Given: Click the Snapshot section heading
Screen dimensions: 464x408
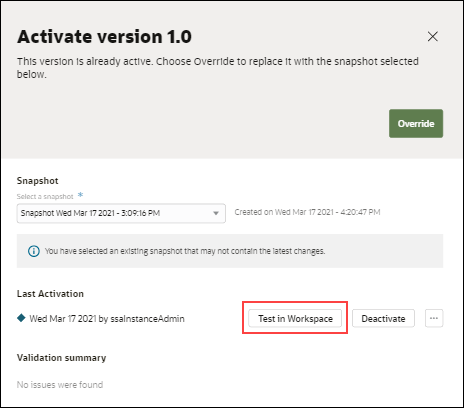Looking at the screenshot, I should tap(38, 181).
